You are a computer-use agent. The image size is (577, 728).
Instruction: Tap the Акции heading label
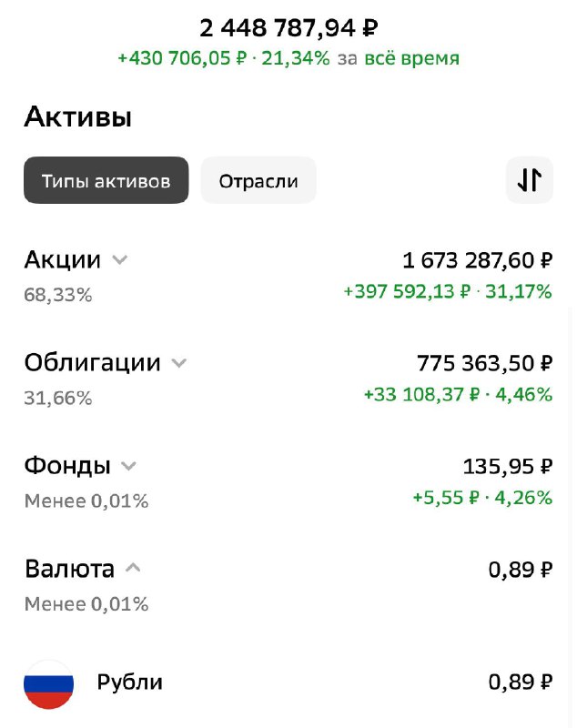(x=62, y=260)
